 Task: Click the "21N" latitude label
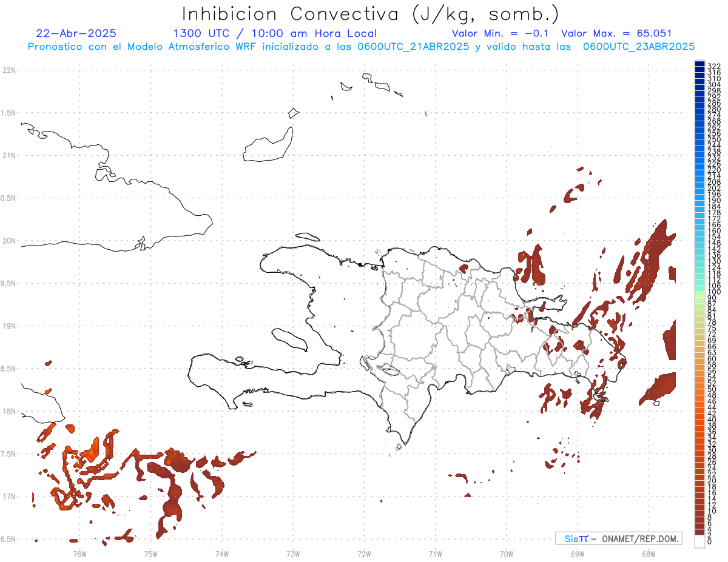tap(10, 155)
